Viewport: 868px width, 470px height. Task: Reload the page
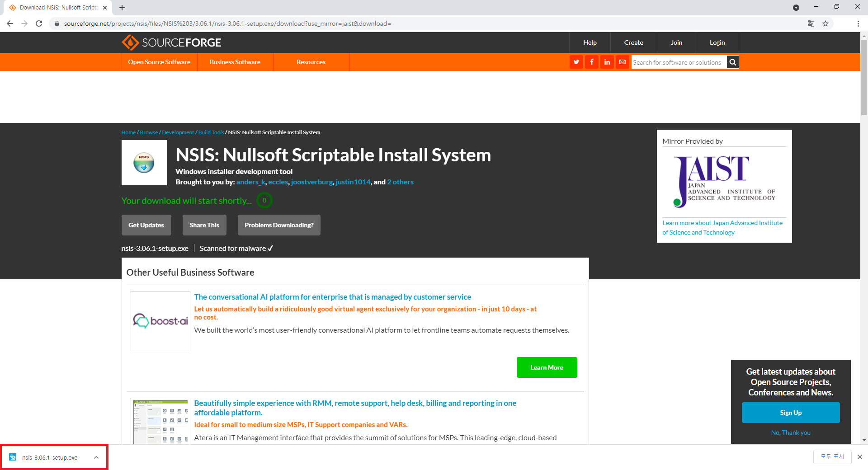pos(39,23)
